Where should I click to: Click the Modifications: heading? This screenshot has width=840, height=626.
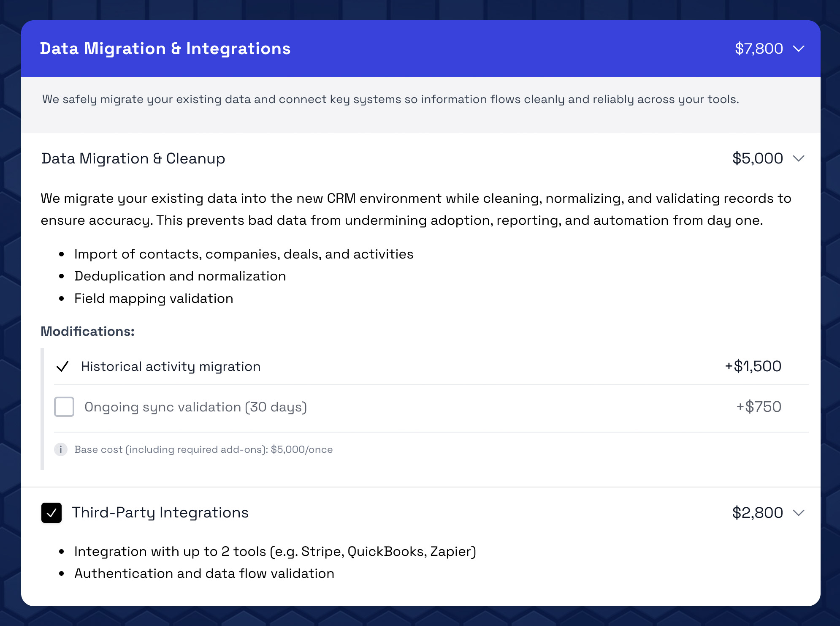tap(87, 332)
